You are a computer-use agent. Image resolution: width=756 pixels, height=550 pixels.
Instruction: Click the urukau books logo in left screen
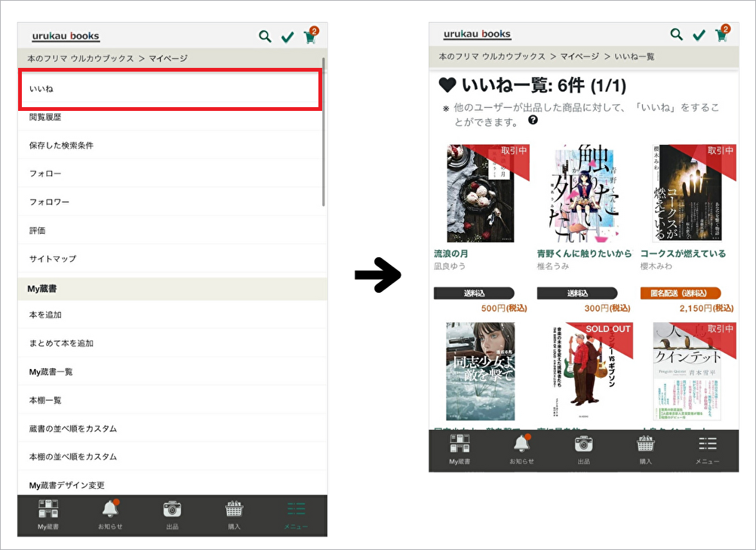pos(66,36)
